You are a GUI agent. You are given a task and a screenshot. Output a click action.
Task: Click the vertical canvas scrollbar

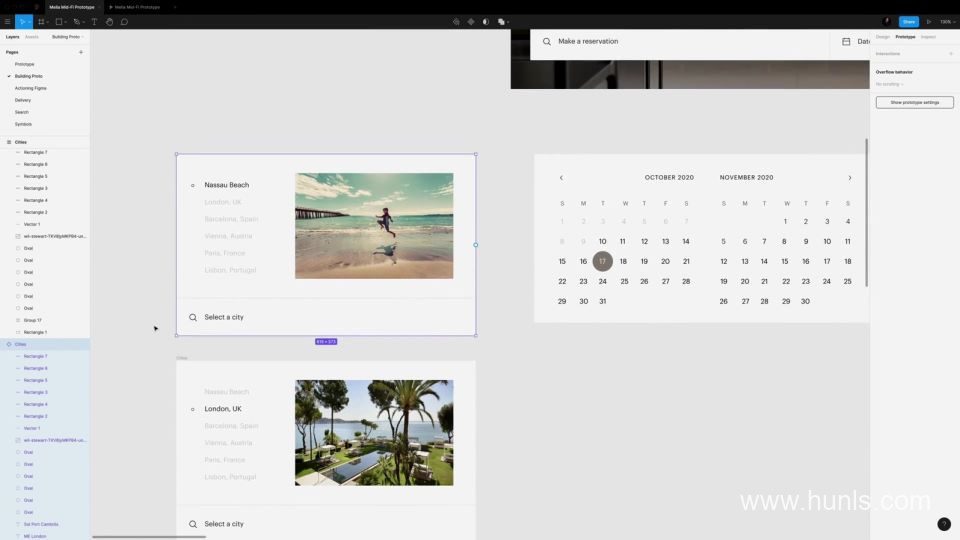coord(866,212)
